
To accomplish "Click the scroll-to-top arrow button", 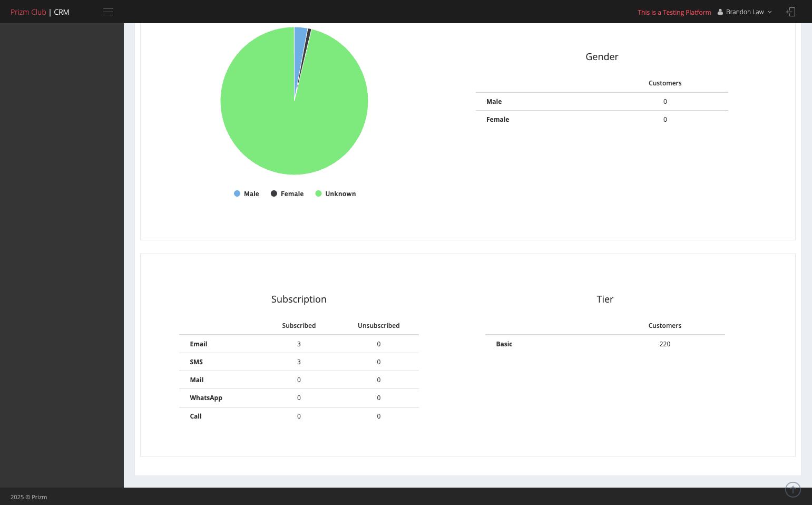I will click(x=793, y=490).
